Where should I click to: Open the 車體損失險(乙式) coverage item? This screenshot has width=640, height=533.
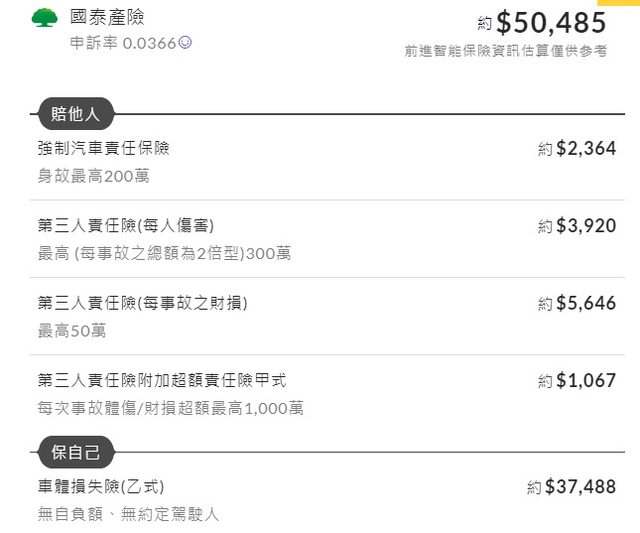coord(101,487)
